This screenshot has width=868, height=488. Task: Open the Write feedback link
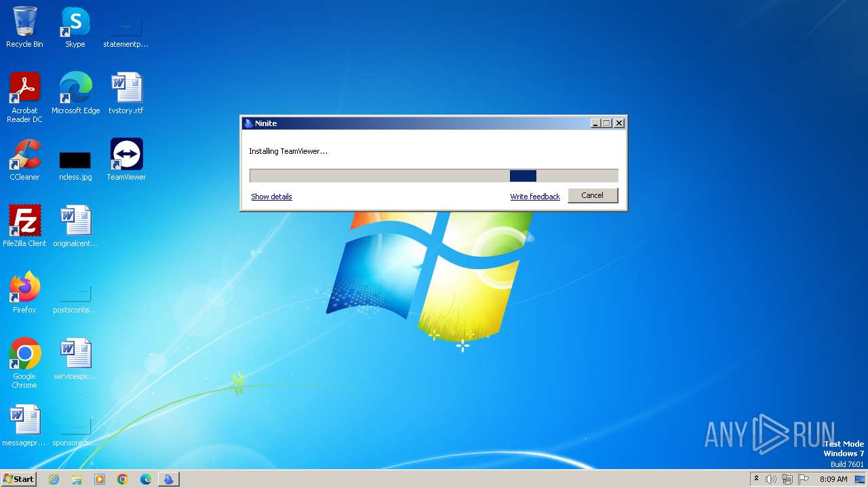click(x=535, y=197)
